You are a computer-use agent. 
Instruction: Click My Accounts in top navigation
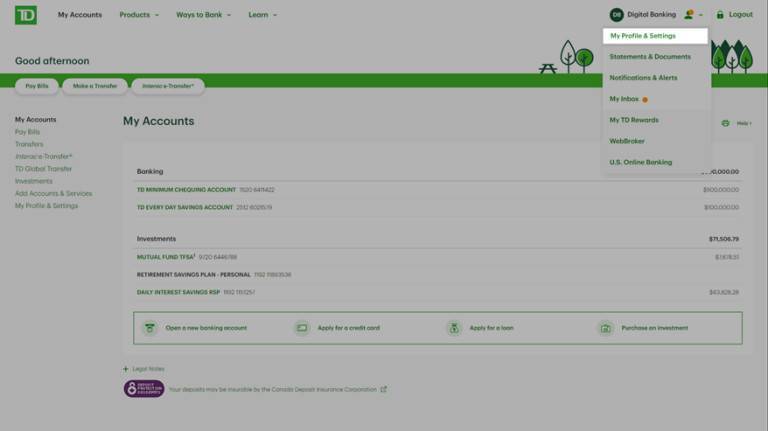coord(80,15)
